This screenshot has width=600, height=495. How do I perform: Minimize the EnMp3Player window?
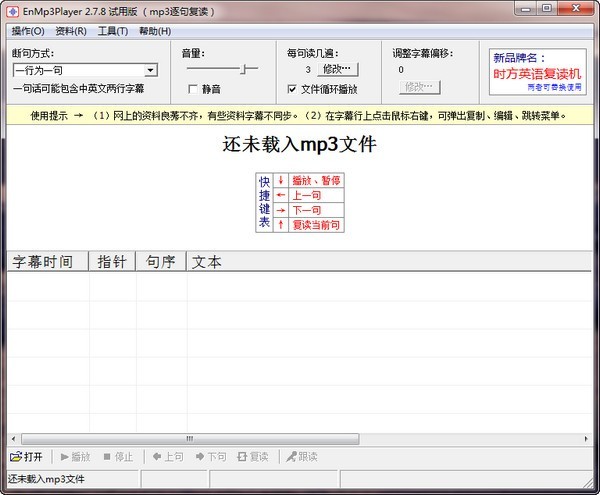tap(526, 8)
